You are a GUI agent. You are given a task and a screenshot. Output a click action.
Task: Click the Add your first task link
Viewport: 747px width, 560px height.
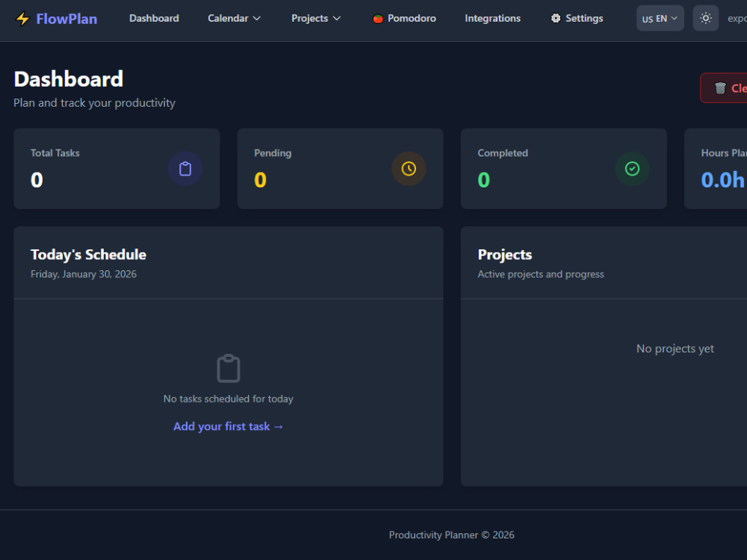[x=228, y=426]
